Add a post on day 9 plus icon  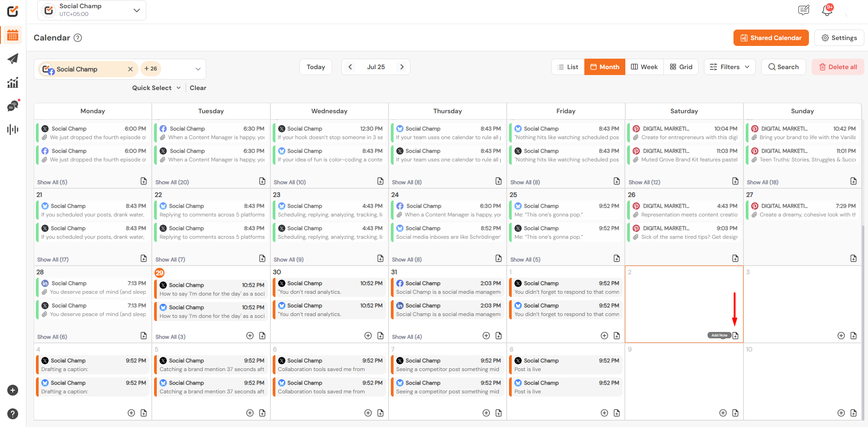tap(723, 413)
